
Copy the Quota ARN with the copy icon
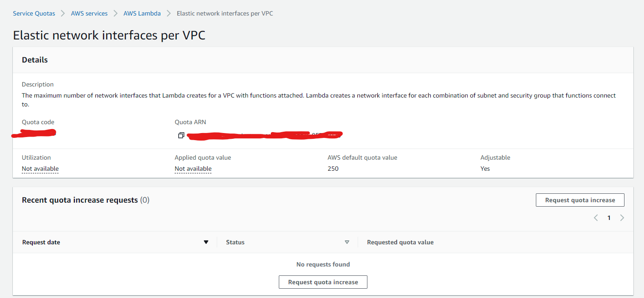pyautogui.click(x=181, y=135)
